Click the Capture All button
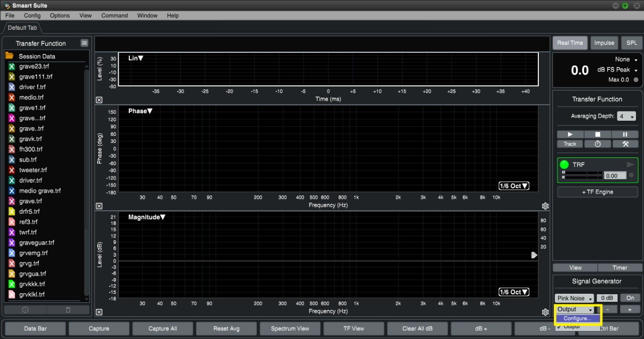644x339 pixels. [x=163, y=328]
